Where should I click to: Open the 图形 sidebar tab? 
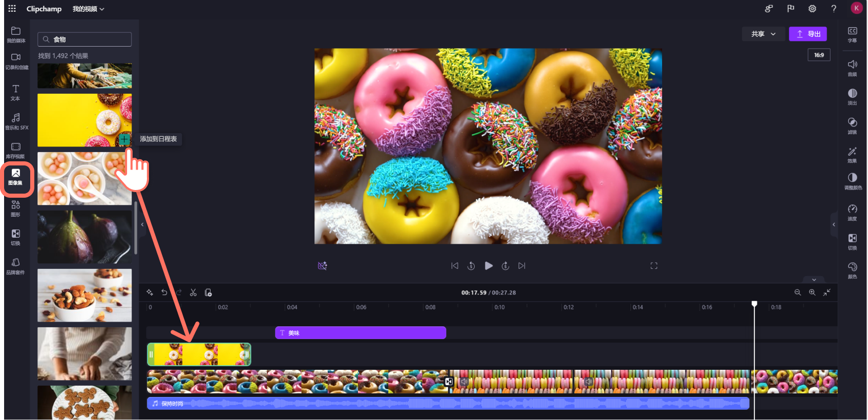(16, 208)
